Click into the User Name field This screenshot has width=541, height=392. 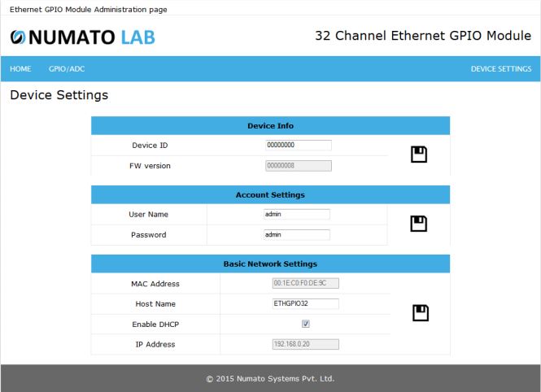296,214
